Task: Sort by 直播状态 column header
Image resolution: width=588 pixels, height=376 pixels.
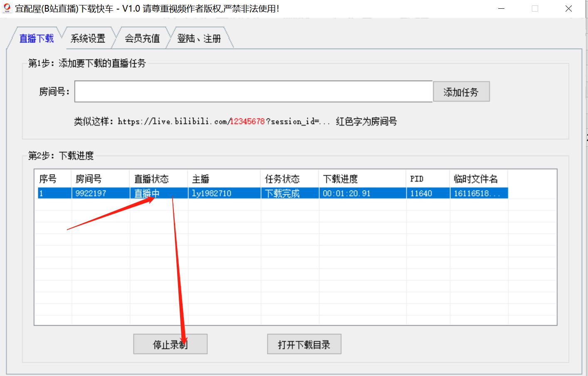Action: pyautogui.click(x=158, y=179)
